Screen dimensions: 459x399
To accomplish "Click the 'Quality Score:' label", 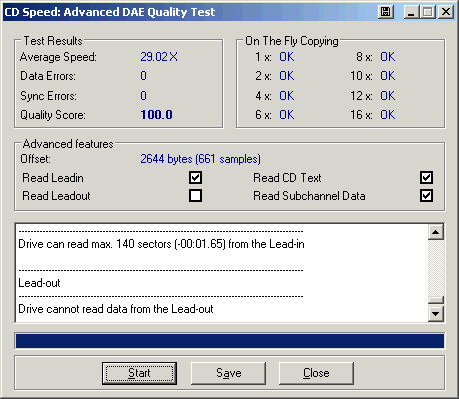I will point(53,115).
